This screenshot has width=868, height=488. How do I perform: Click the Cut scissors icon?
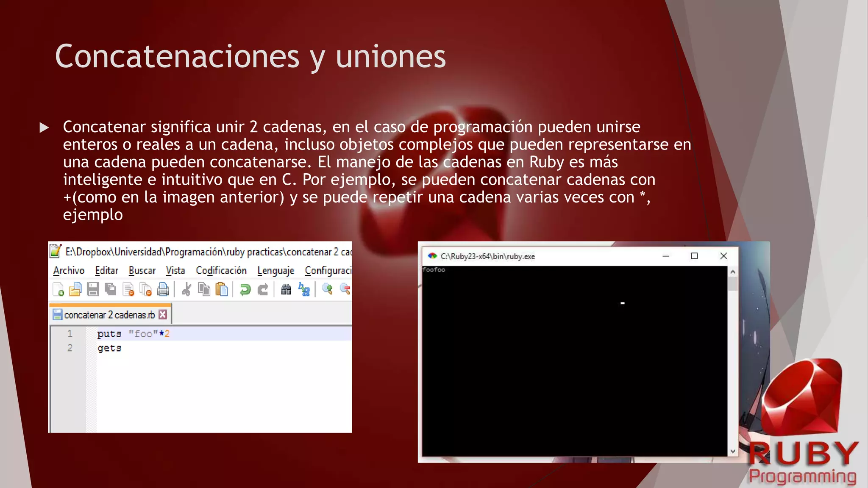186,289
